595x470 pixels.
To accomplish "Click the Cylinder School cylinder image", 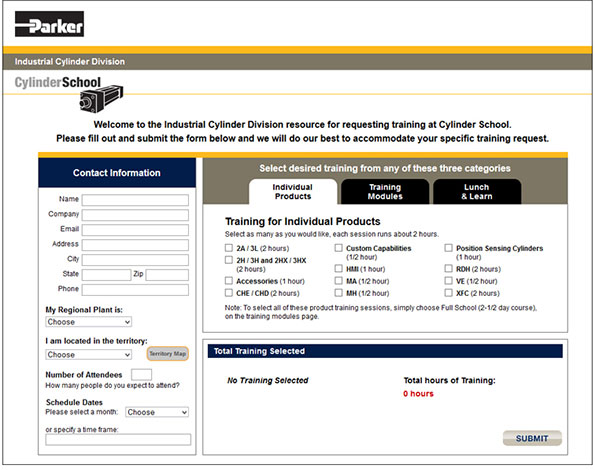I will coord(101,99).
